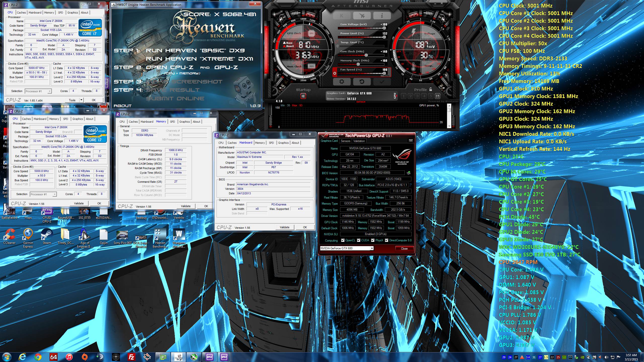The width and height of the screenshot is (644, 362).
Task: Click Validate in CPU-Z memory window
Action: pos(186,206)
